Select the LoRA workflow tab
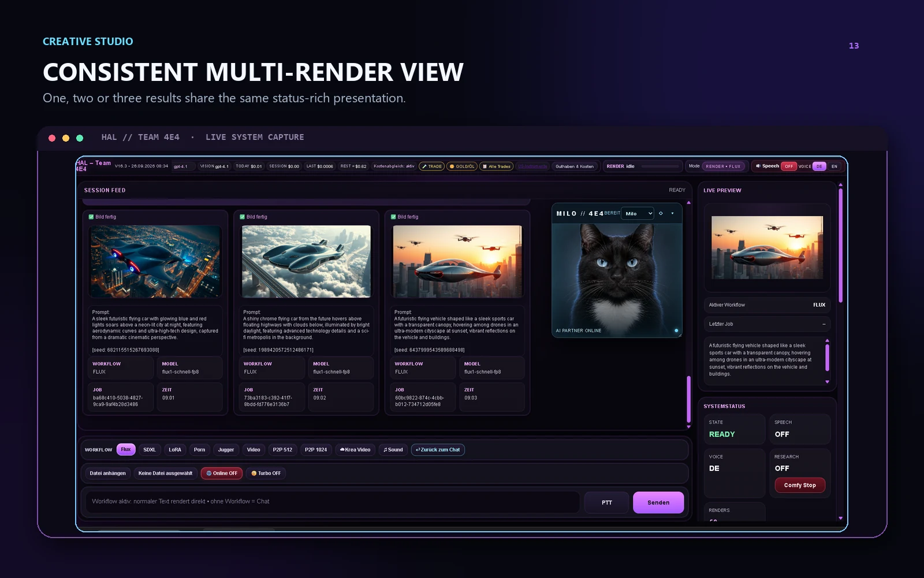This screenshot has width=924, height=578. (175, 450)
